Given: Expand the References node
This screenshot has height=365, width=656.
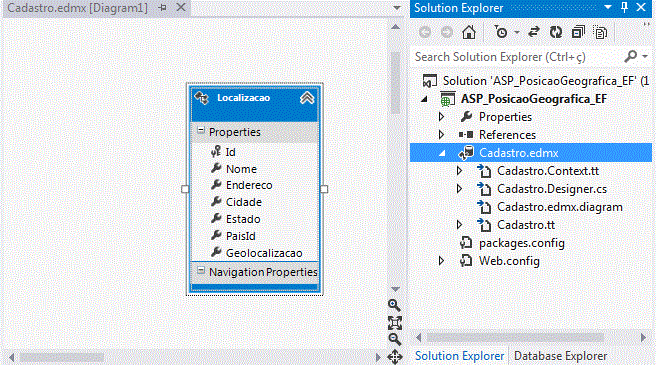Looking at the screenshot, I should point(441,135).
